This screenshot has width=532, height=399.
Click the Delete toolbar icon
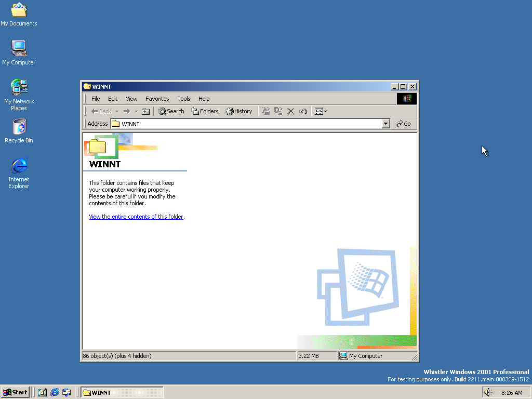(291, 111)
